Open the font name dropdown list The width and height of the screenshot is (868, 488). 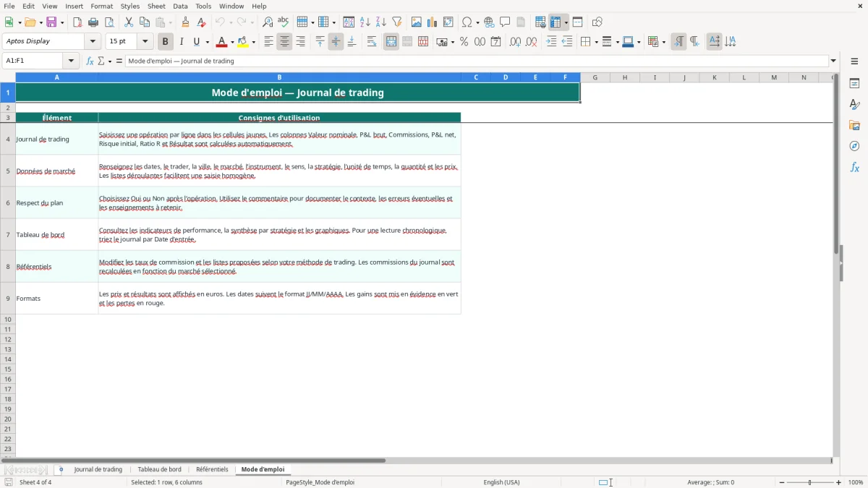[x=93, y=42]
